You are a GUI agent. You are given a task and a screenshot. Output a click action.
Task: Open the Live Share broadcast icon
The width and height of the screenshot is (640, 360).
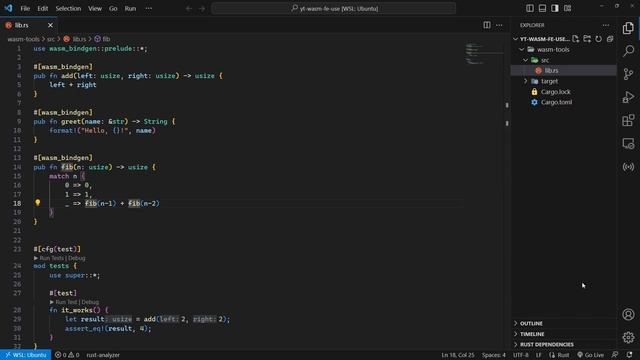click(x=628, y=167)
